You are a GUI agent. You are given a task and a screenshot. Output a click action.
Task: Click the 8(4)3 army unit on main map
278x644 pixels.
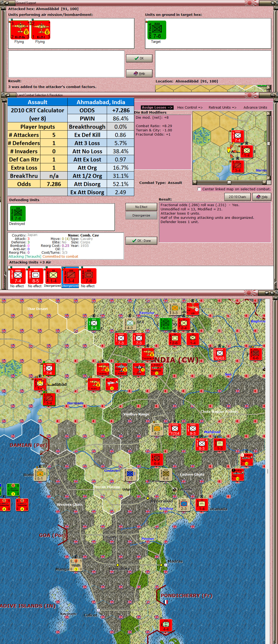tap(220, 354)
